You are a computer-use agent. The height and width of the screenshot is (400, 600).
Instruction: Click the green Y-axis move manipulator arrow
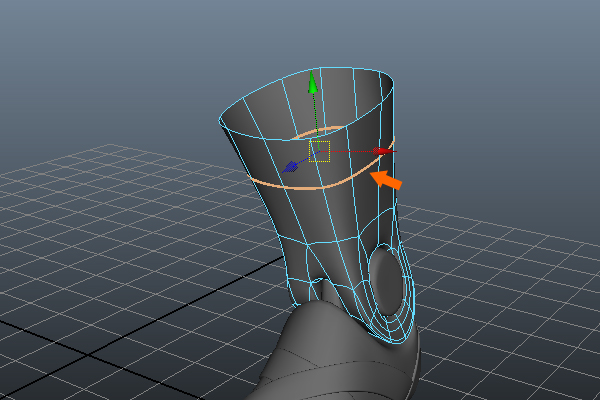(313, 82)
